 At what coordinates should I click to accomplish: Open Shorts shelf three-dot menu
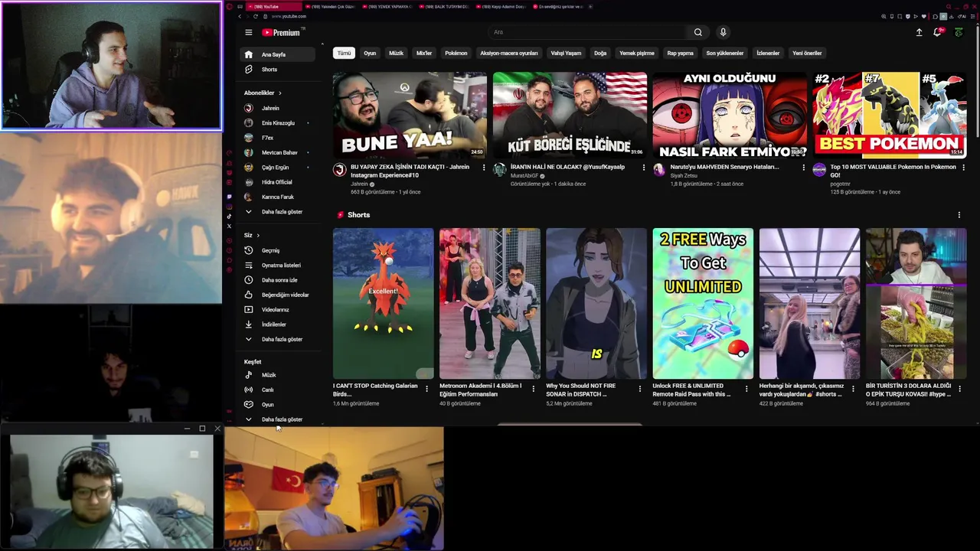pyautogui.click(x=959, y=215)
